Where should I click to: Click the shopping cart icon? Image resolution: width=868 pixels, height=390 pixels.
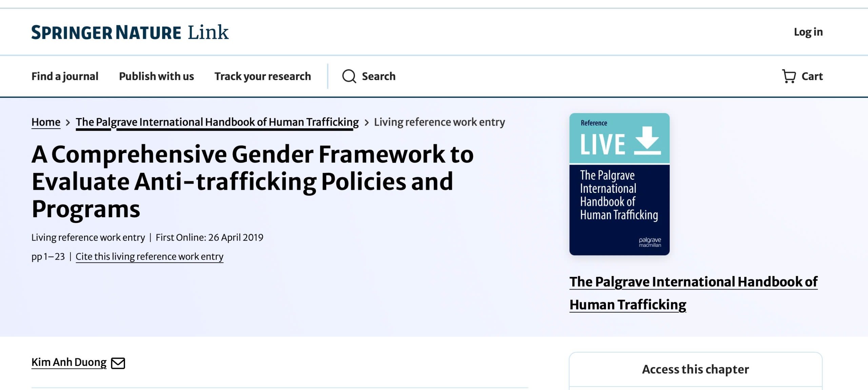789,76
